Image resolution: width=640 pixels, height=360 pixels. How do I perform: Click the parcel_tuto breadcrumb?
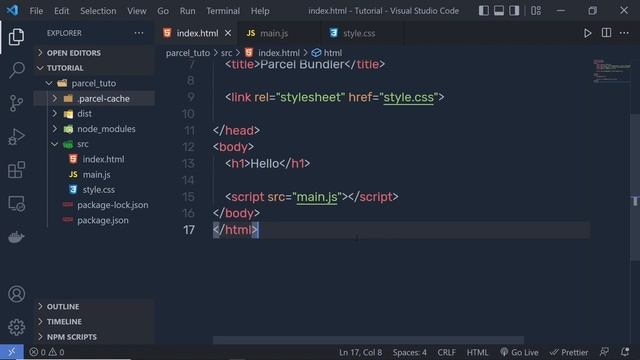coord(188,53)
